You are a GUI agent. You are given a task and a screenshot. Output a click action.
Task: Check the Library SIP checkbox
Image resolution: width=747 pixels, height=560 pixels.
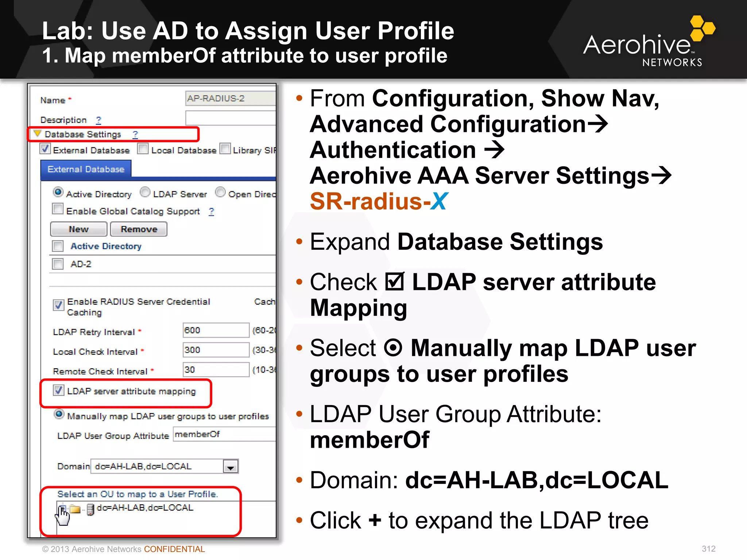tap(225, 149)
